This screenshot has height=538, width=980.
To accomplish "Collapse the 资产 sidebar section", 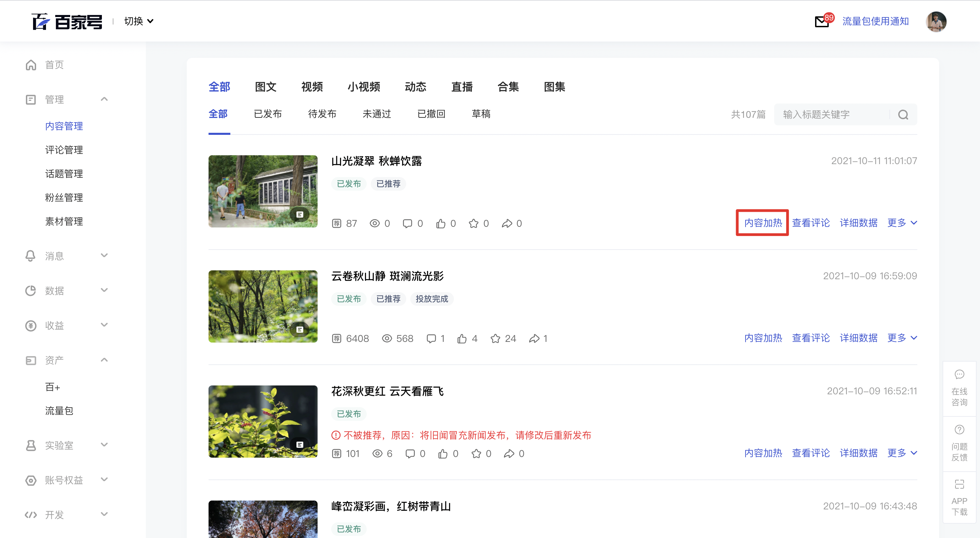I will [104, 360].
